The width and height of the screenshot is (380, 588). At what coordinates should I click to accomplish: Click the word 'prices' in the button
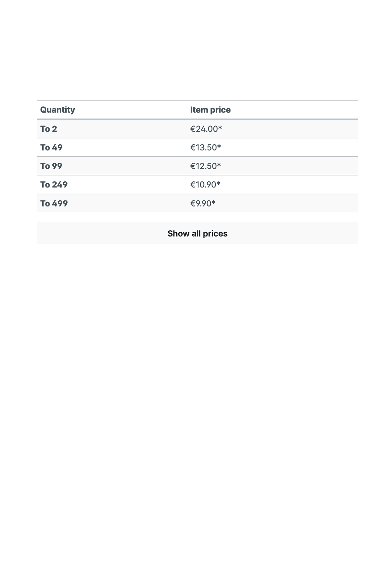tap(215, 234)
